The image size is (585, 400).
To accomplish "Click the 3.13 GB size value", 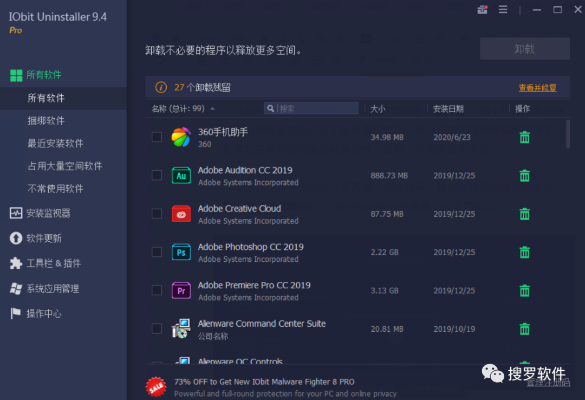I will pyautogui.click(x=384, y=291).
